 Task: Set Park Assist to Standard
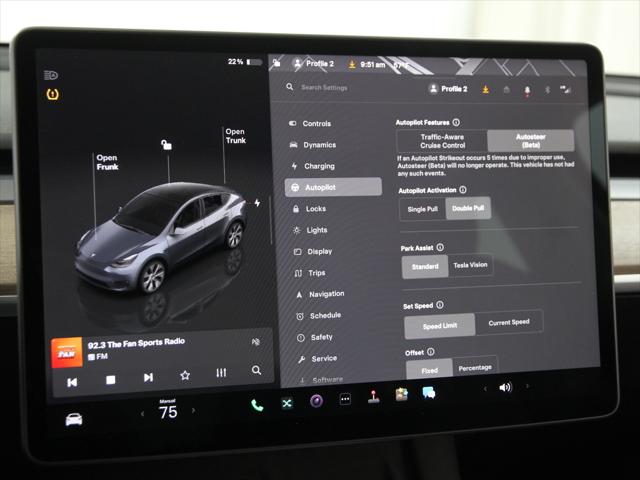pos(425,267)
